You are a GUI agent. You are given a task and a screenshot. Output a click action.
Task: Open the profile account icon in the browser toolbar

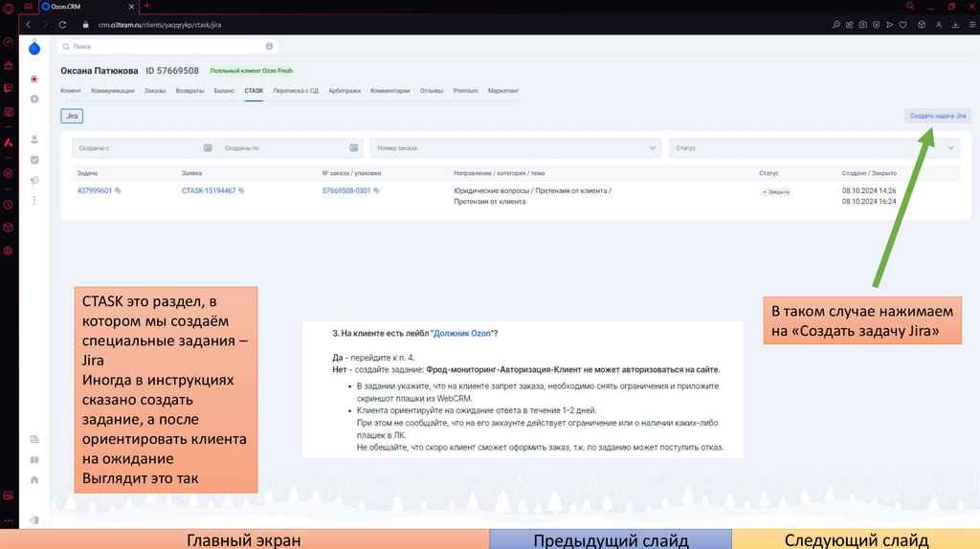[939, 25]
